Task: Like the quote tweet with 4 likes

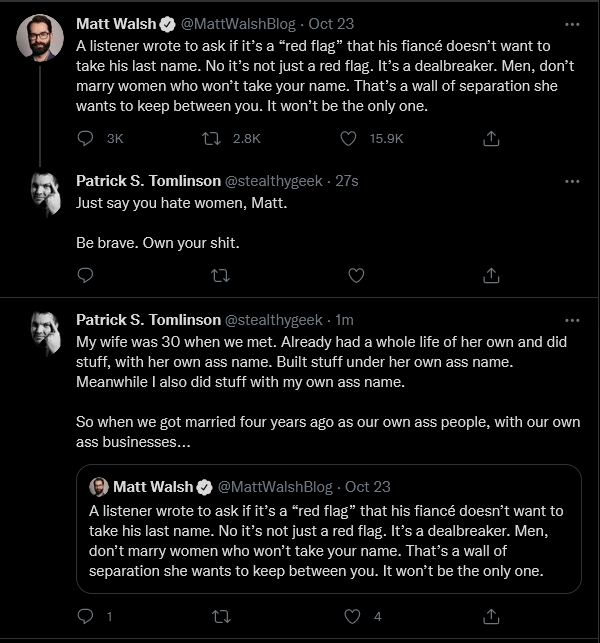Action: [352, 616]
